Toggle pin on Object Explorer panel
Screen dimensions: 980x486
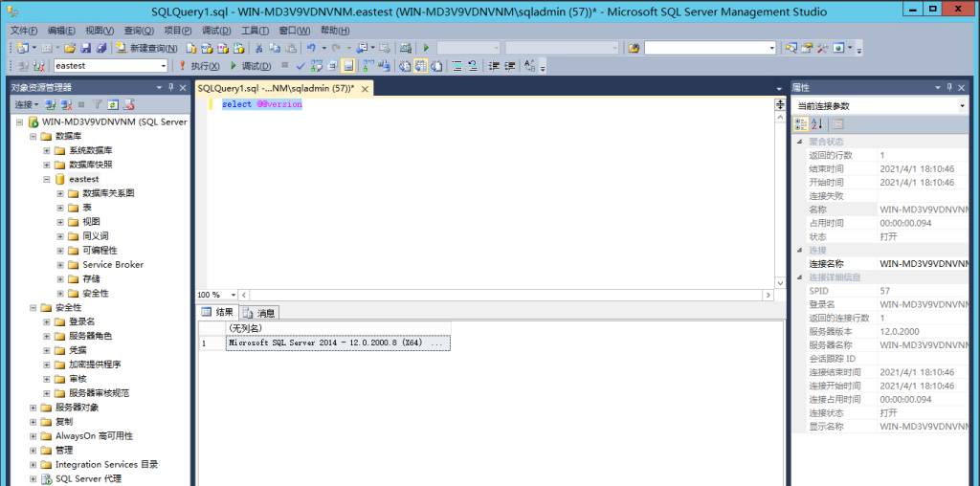coord(170,88)
